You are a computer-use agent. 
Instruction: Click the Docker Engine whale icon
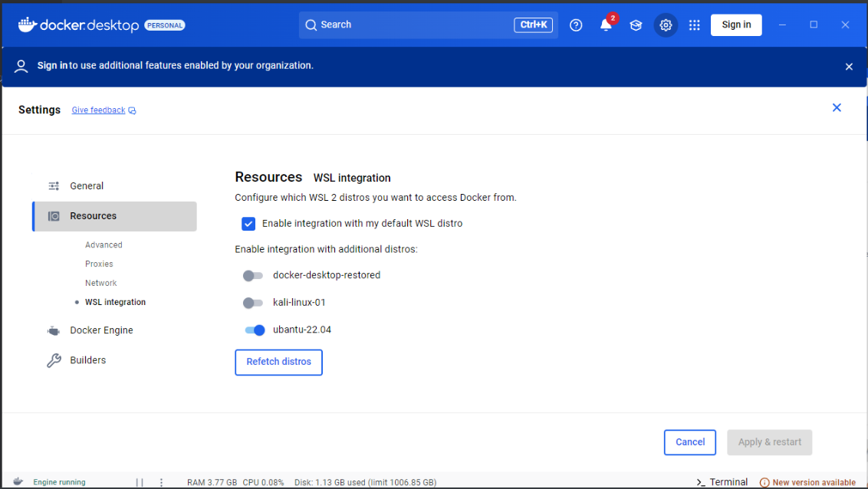(x=53, y=331)
